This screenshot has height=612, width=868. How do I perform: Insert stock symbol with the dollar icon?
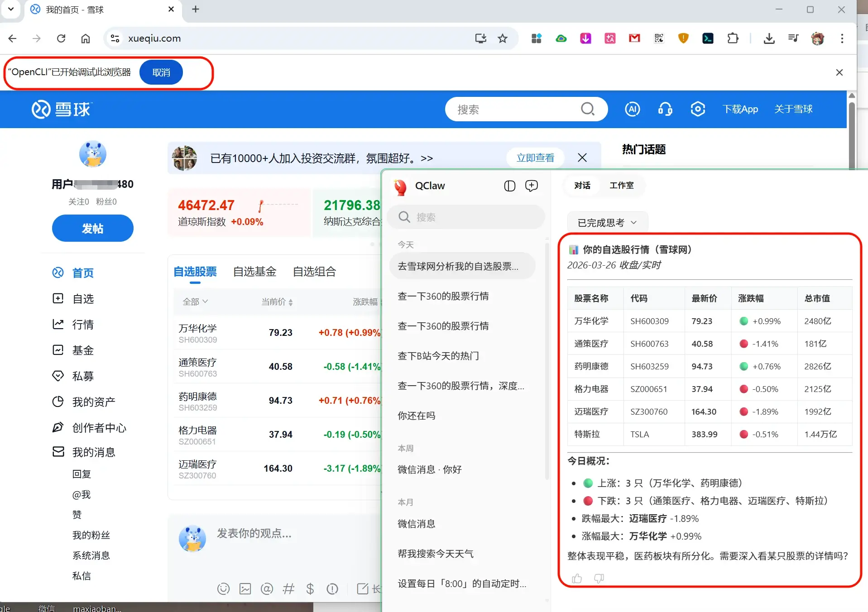coord(310,588)
